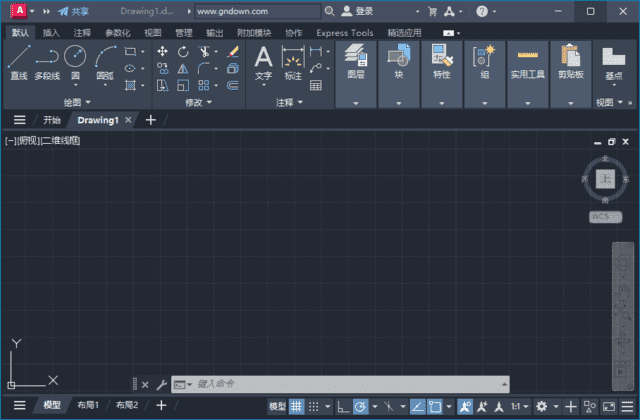Viewport: 640px width, 420px height.
Task: Switch to the Manage (管理) tab
Action: click(x=184, y=33)
